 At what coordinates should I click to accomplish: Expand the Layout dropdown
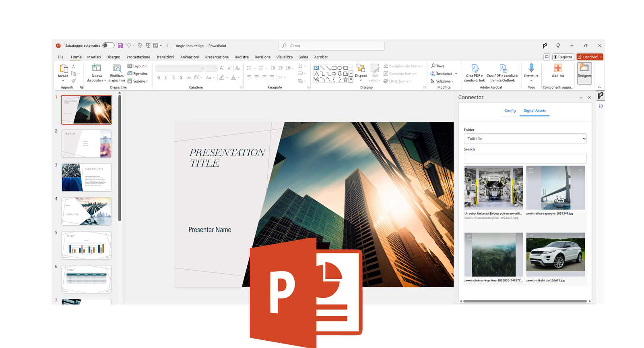click(137, 66)
